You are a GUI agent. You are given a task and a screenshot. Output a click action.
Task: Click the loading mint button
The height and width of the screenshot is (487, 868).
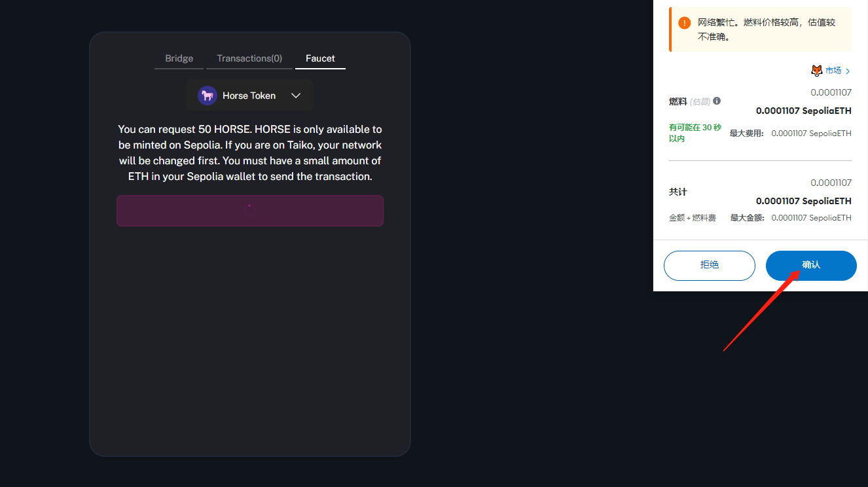click(x=250, y=211)
